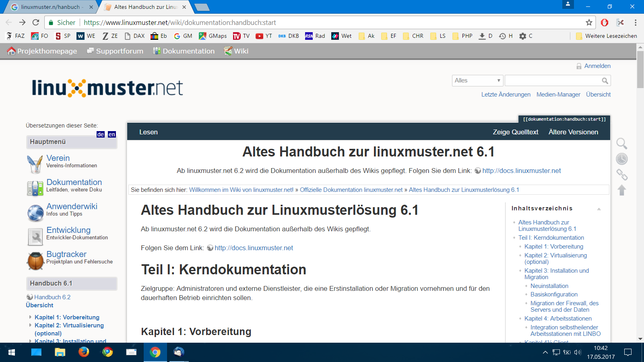Screen dimensions: 644x362
Task: Click the page tools magnifier icon on right side
Action: (x=622, y=143)
